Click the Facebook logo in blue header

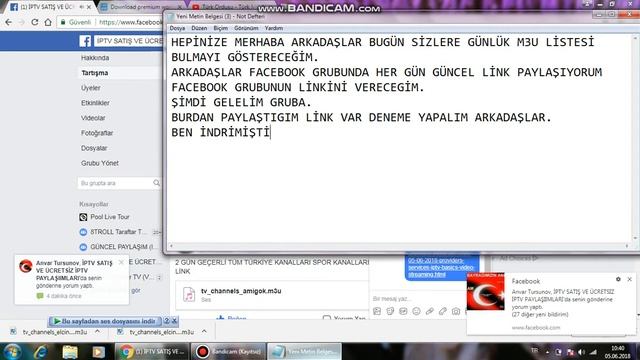click(85, 41)
